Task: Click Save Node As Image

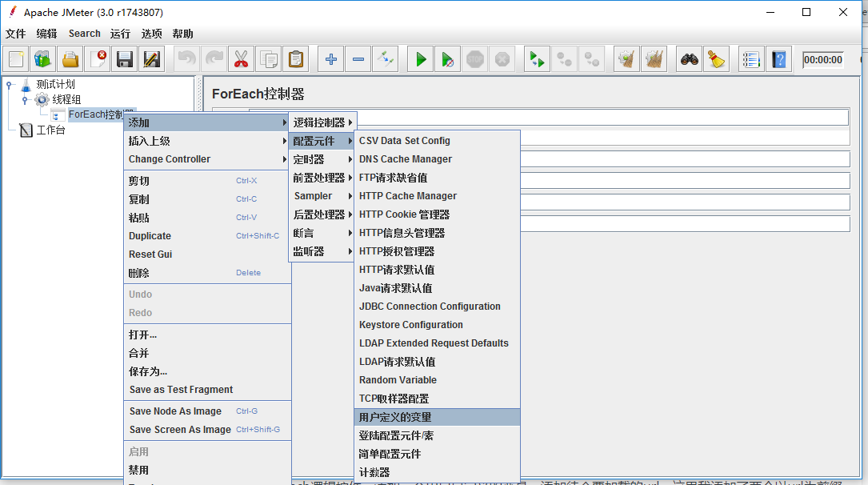Action: (x=207, y=411)
